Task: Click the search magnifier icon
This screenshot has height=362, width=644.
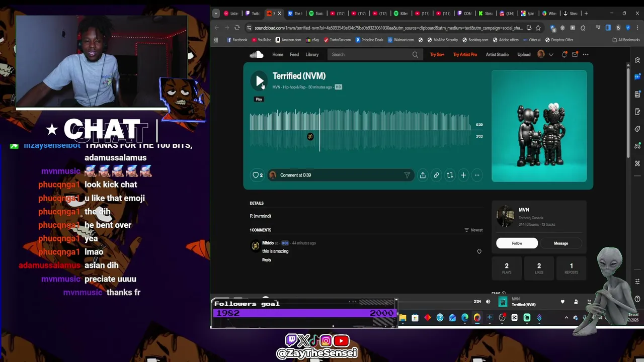Action: 415,54
